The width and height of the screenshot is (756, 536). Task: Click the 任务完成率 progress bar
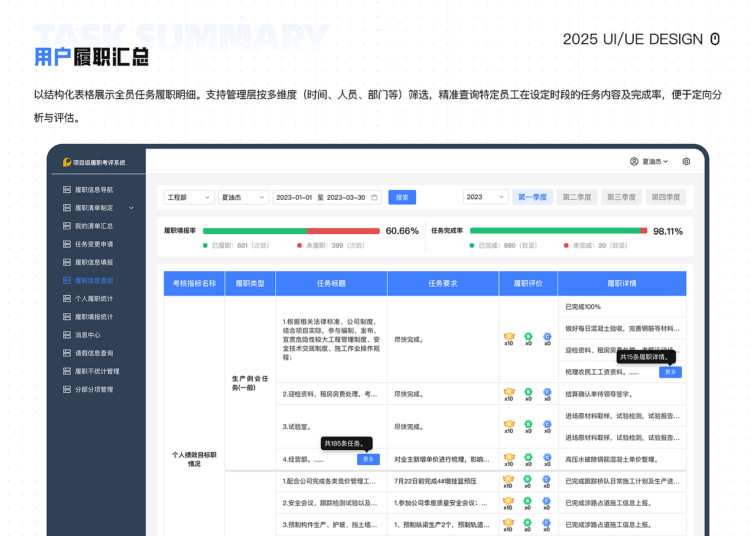(559, 231)
